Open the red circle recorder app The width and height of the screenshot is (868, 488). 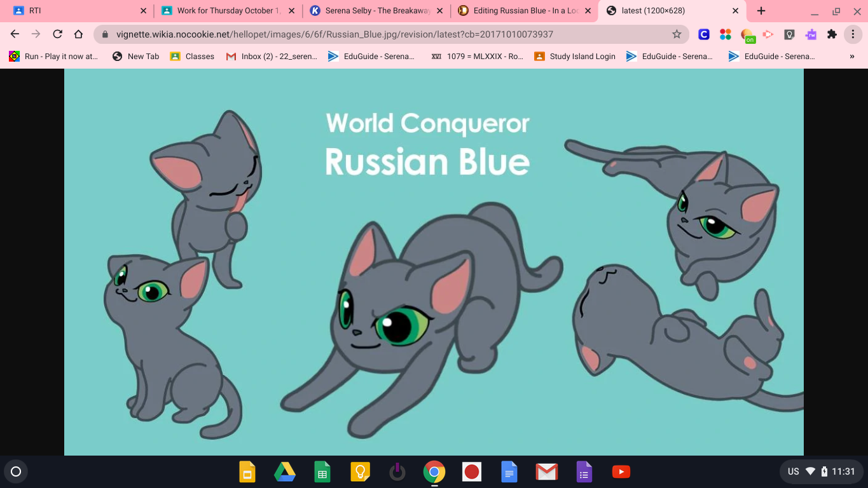click(x=472, y=472)
